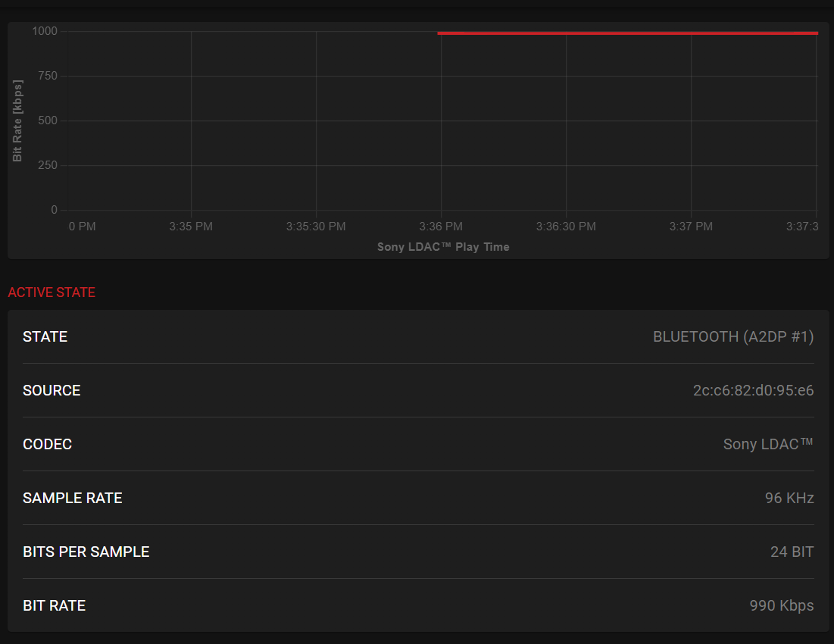Click the 3:35:30 PM time axis label

click(x=316, y=227)
